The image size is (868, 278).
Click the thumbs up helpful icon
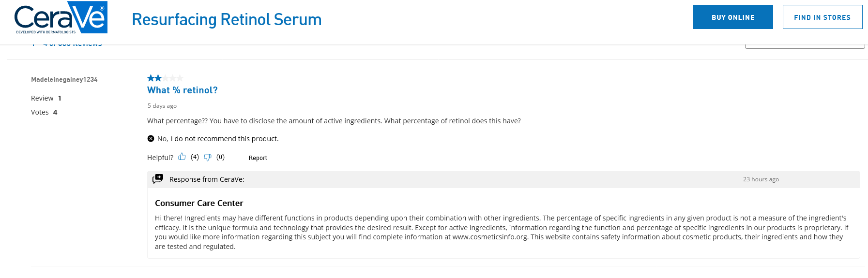pyautogui.click(x=182, y=157)
